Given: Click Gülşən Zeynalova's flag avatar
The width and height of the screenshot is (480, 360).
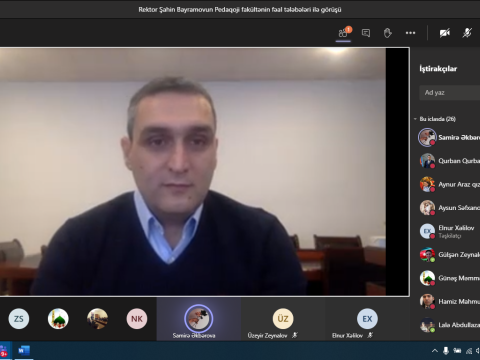Looking at the screenshot, I should (x=427, y=255).
